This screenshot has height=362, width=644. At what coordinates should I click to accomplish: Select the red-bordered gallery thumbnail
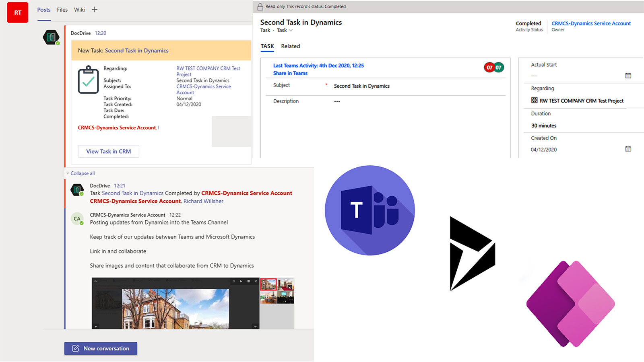268,284
